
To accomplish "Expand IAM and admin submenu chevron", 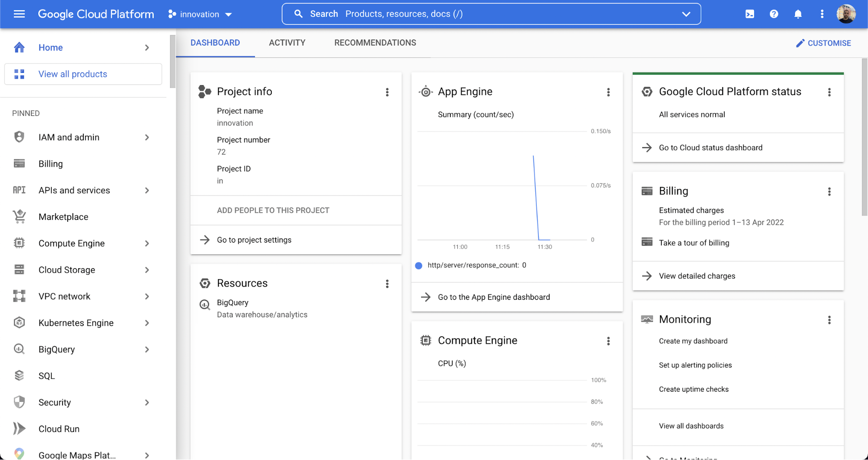I will coord(147,137).
